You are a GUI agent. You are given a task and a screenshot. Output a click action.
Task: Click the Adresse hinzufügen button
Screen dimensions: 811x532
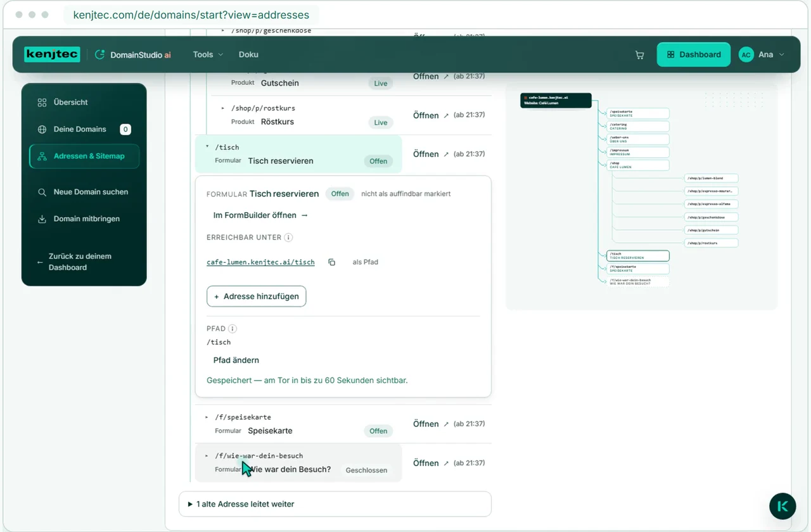click(256, 296)
